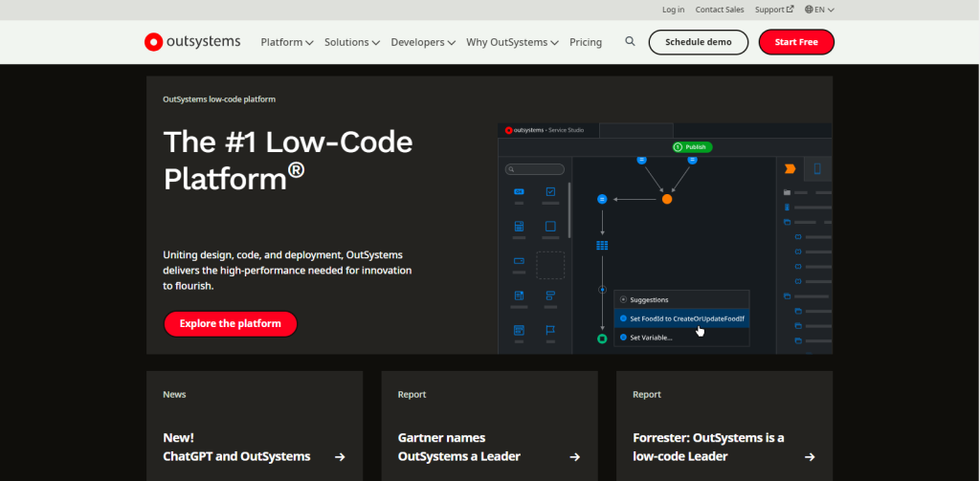Click the Explore the platform button
The image size is (980, 481).
[230, 323]
